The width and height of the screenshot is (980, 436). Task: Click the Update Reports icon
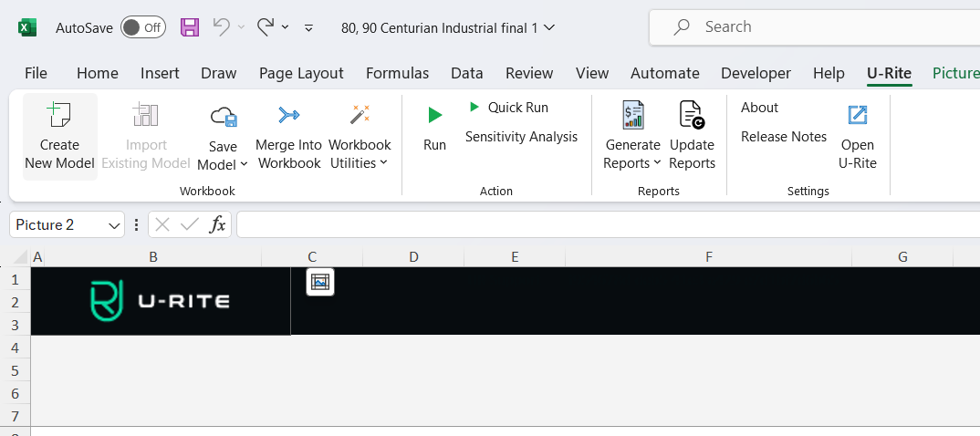[x=692, y=115]
